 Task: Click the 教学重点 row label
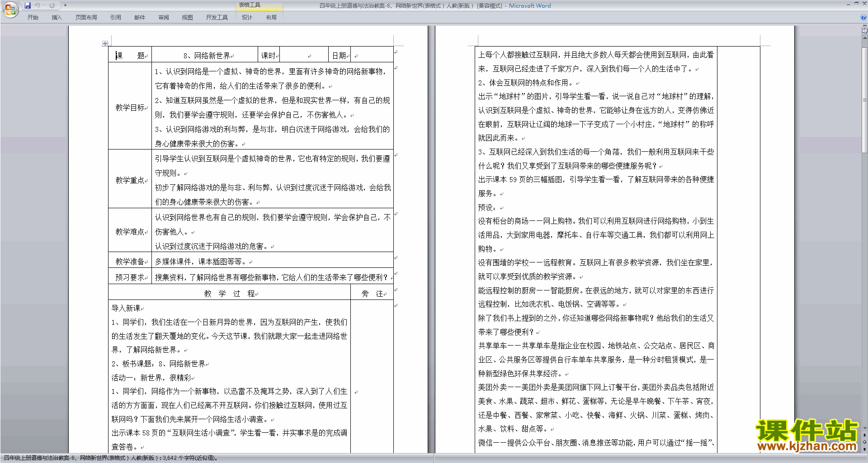pyautogui.click(x=130, y=180)
